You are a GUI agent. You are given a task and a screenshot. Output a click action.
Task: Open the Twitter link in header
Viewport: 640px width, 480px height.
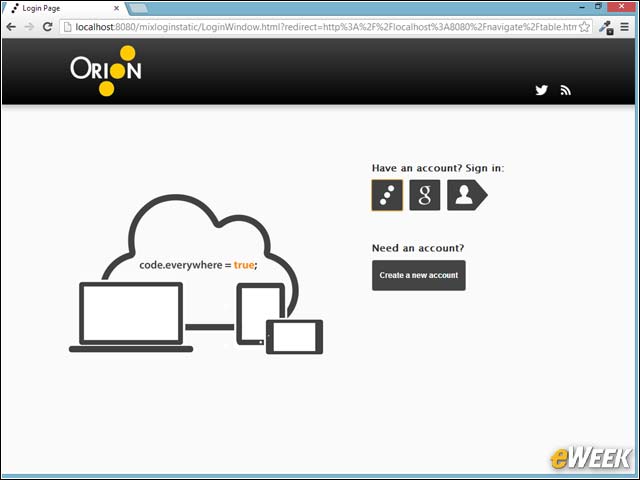(541, 90)
